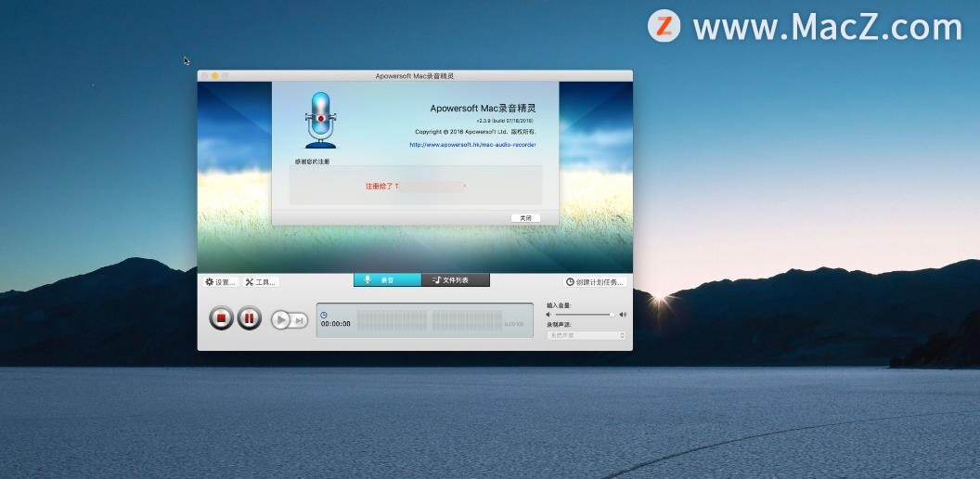Click the 'Apowersoft Mac录音精灵' heading in the dialog
This screenshot has height=479, width=980.
[x=484, y=109]
